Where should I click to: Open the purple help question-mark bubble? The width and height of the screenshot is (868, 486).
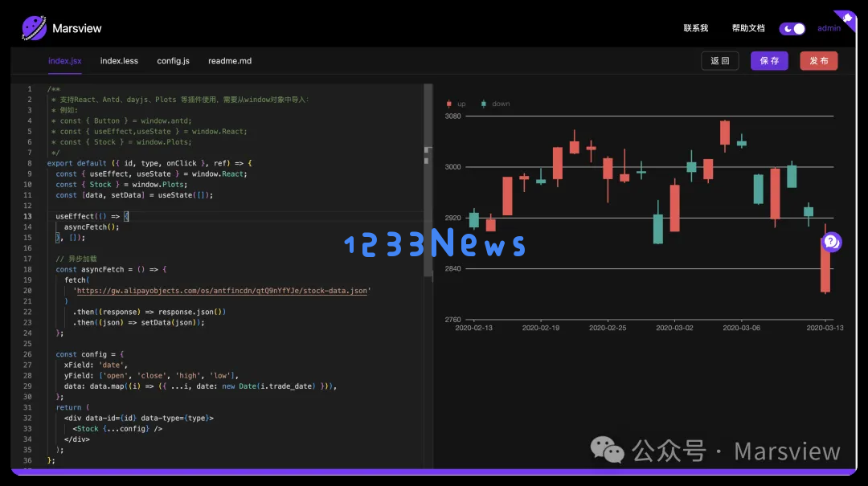tap(831, 242)
